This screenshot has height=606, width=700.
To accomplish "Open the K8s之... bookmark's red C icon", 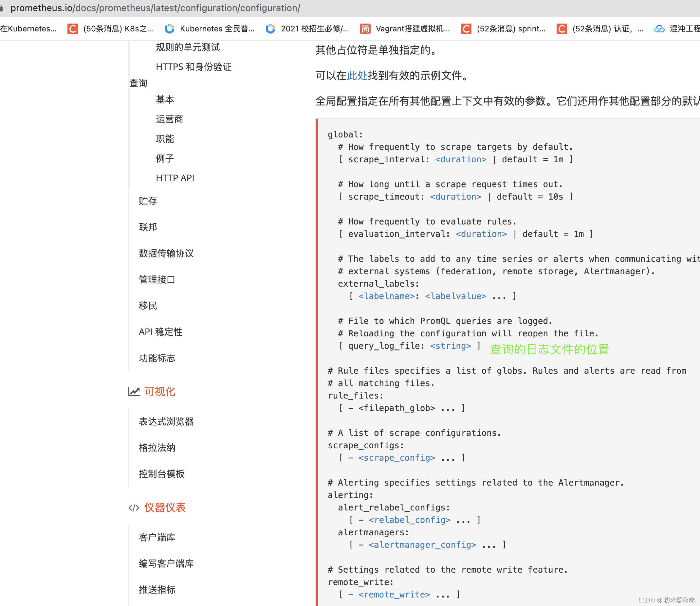I will click(x=73, y=29).
